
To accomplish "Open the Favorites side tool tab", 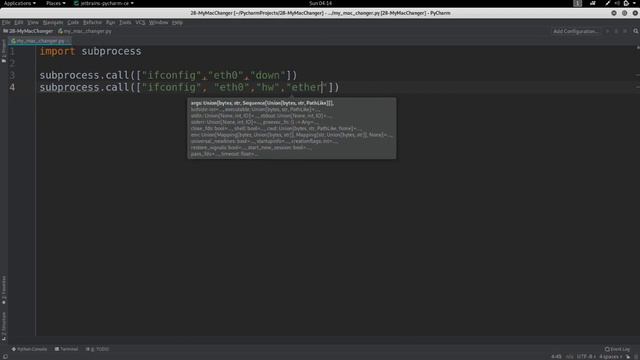I will tap(4, 290).
